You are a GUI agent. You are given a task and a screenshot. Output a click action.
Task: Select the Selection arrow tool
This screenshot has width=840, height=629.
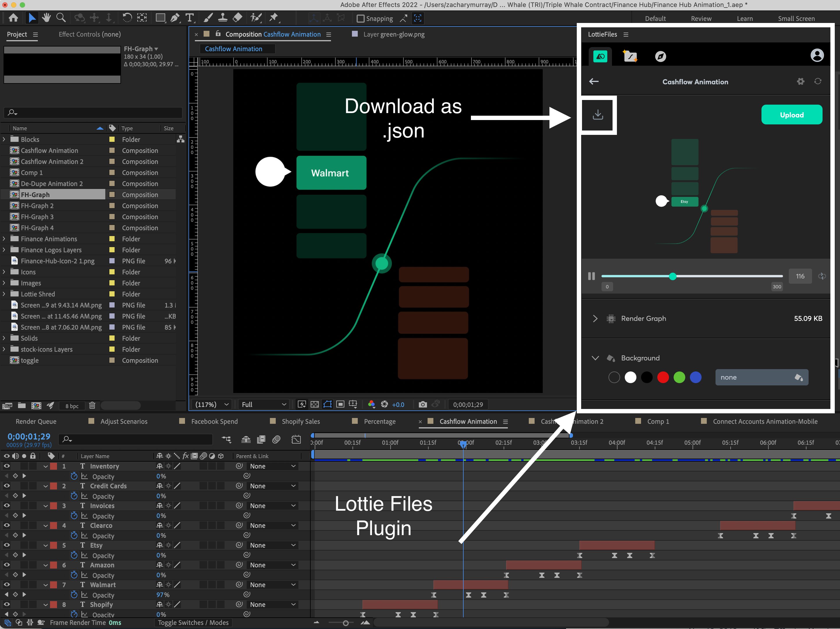[x=32, y=18]
